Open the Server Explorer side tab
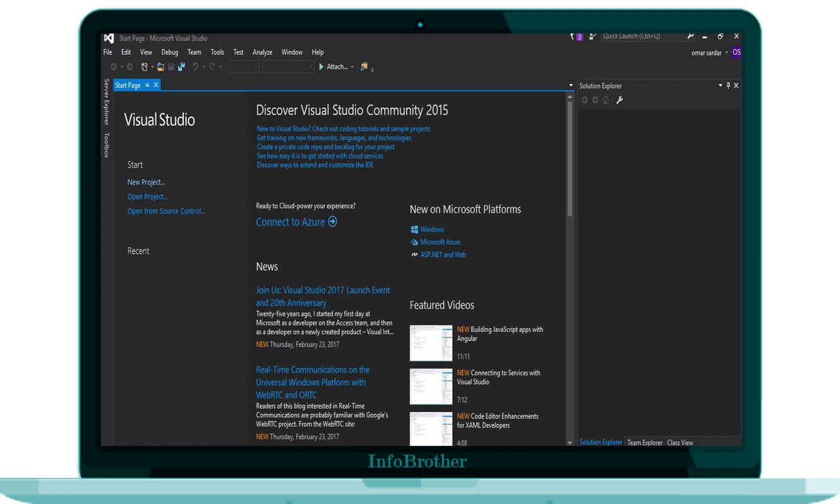The image size is (840, 504). [x=106, y=102]
